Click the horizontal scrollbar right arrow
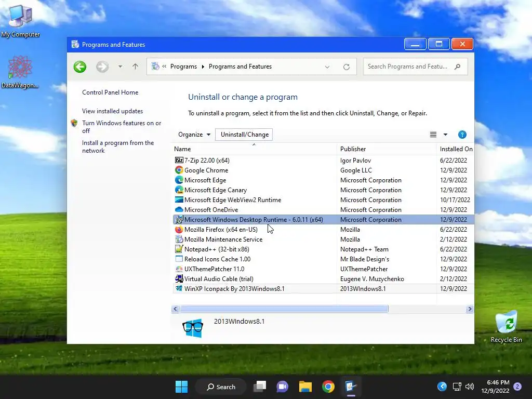 (x=470, y=309)
